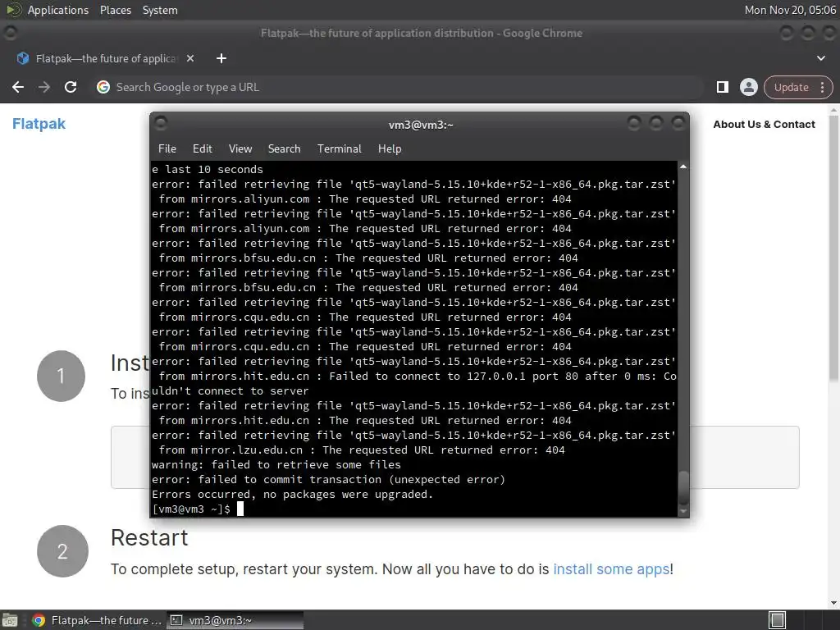This screenshot has width=840, height=630.
Task: Click the workspace switcher in bottom panel
Action: tap(778, 620)
